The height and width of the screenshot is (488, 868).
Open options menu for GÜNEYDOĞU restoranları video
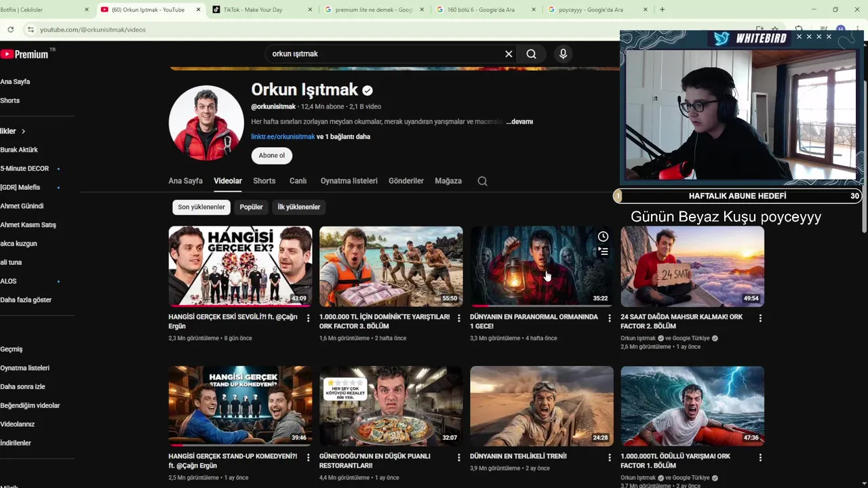[x=459, y=457]
